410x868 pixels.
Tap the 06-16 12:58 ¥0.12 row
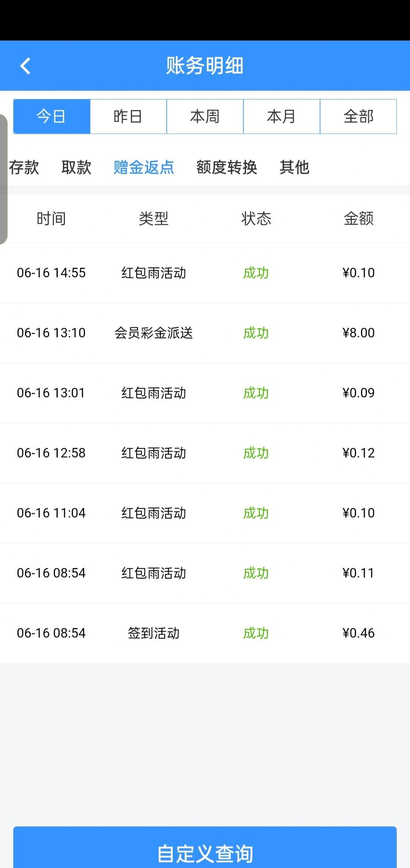click(x=205, y=453)
